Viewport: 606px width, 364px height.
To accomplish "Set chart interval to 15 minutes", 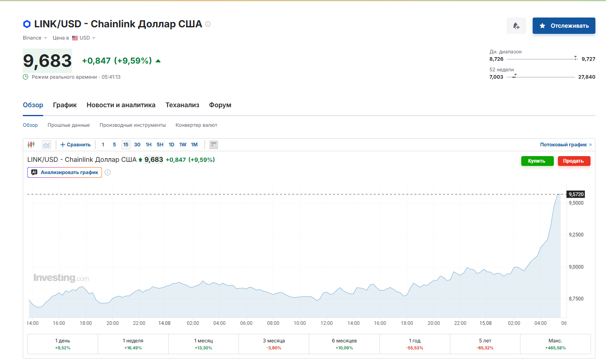I will point(126,145).
